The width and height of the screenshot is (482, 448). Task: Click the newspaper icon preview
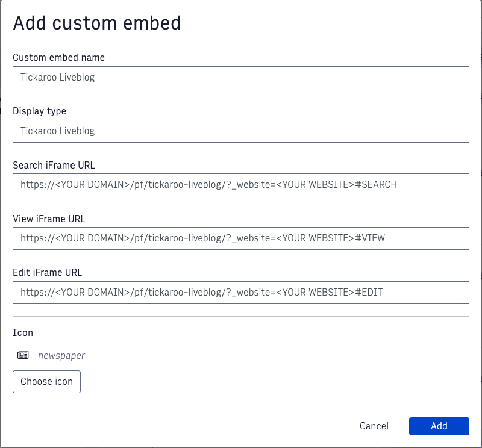(x=23, y=355)
